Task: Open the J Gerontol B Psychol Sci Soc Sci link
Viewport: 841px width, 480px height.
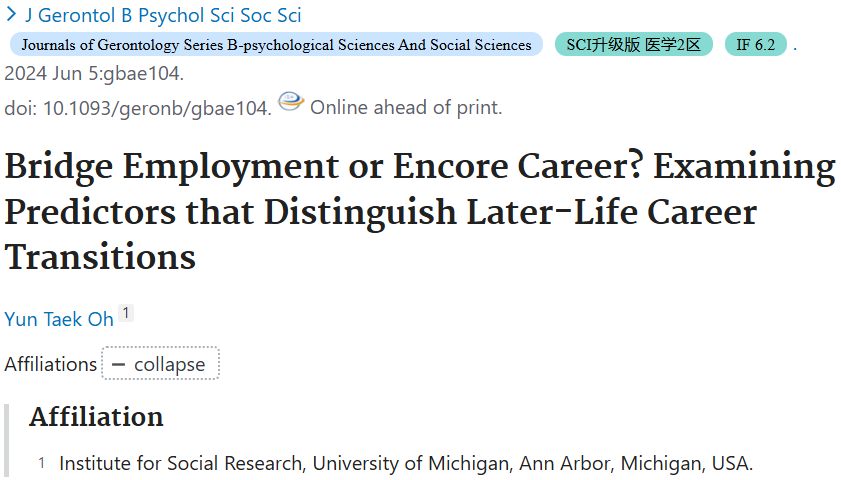Action: 163,15
